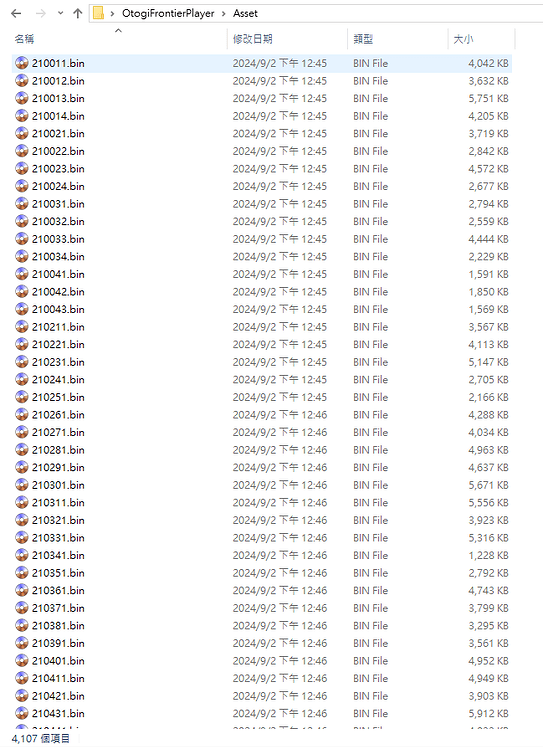Image resolution: width=543 pixels, height=748 pixels.
Task: Select the 210341.bin file icon
Action: click(x=21, y=555)
